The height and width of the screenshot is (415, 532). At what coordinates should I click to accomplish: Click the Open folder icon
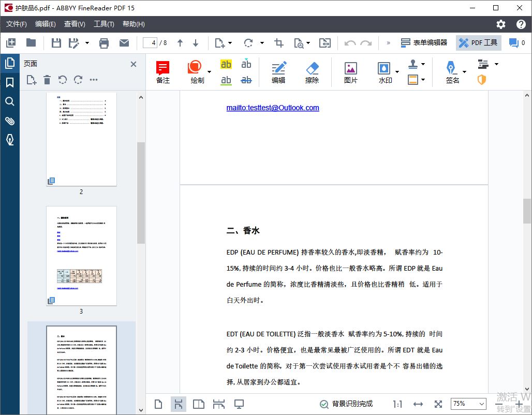(31, 43)
